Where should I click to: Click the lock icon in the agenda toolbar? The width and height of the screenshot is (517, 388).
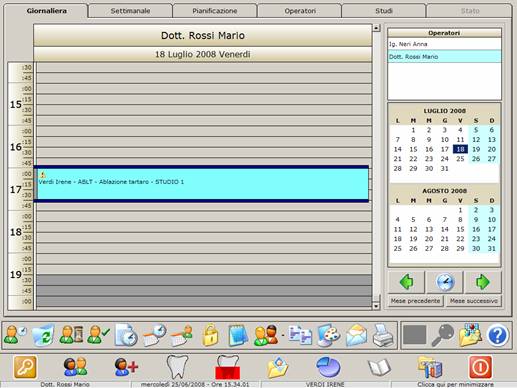click(x=211, y=335)
